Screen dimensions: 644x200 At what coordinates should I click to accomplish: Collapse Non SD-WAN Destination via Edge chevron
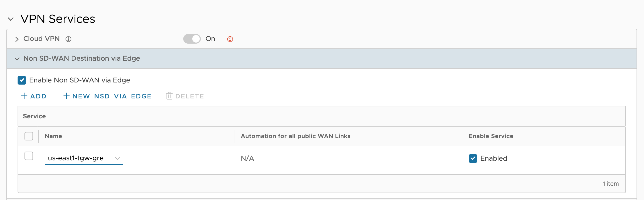click(17, 59)
